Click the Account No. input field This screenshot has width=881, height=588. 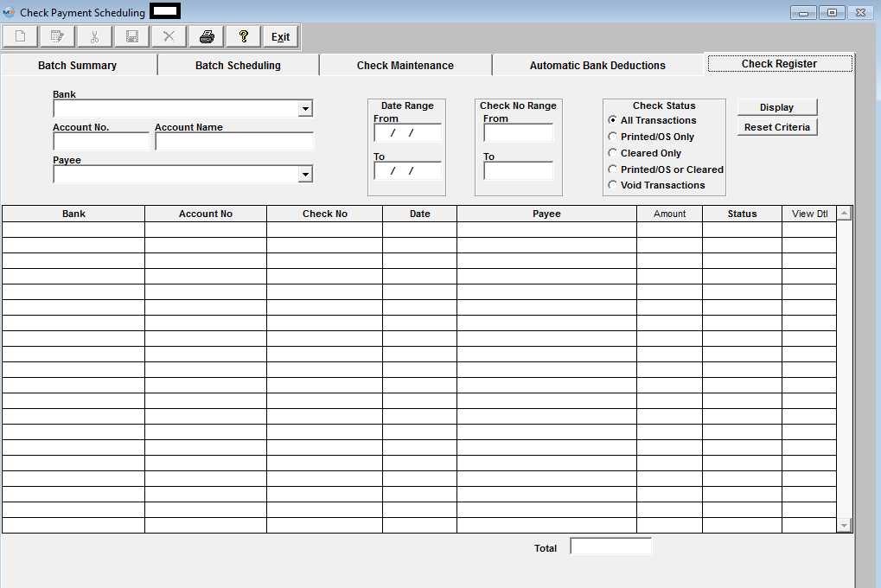(101, 142)
